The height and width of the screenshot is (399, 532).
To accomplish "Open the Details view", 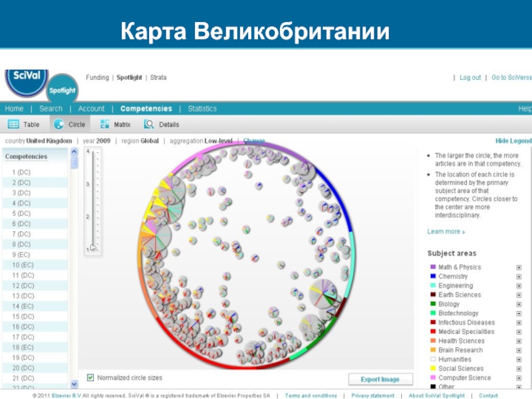I will pyautogui.click(x=162, y=124).
